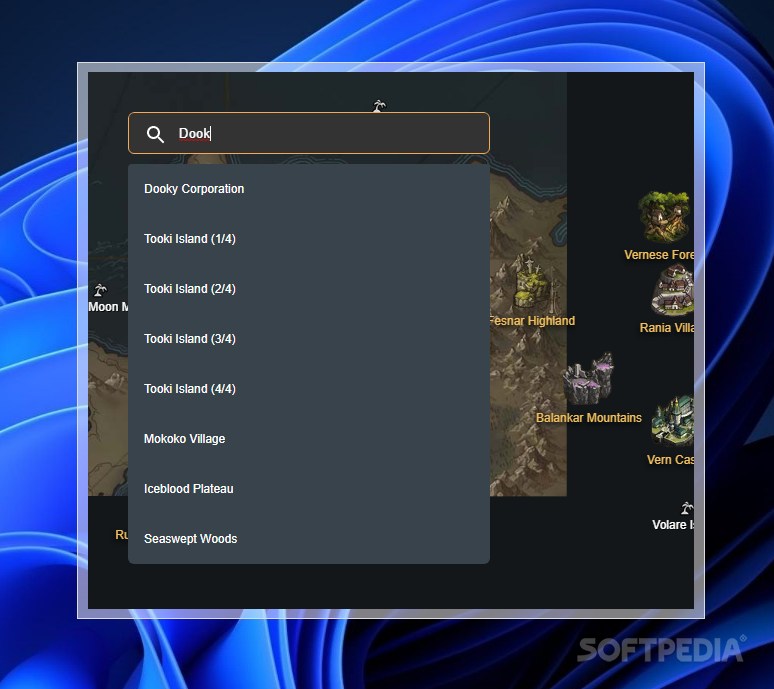Click the Vernese Forest treehouse icon
Viewport: 774px width, 689px height.
(664, 217)
